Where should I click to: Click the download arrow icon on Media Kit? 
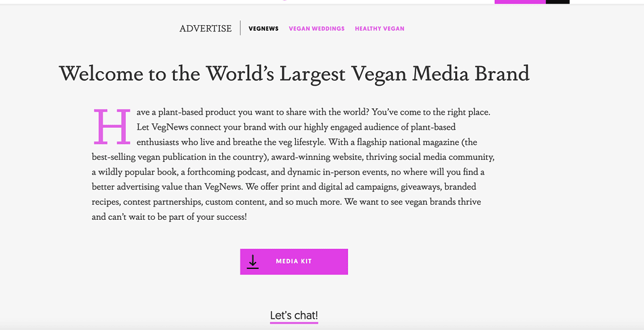pos(253,262)
